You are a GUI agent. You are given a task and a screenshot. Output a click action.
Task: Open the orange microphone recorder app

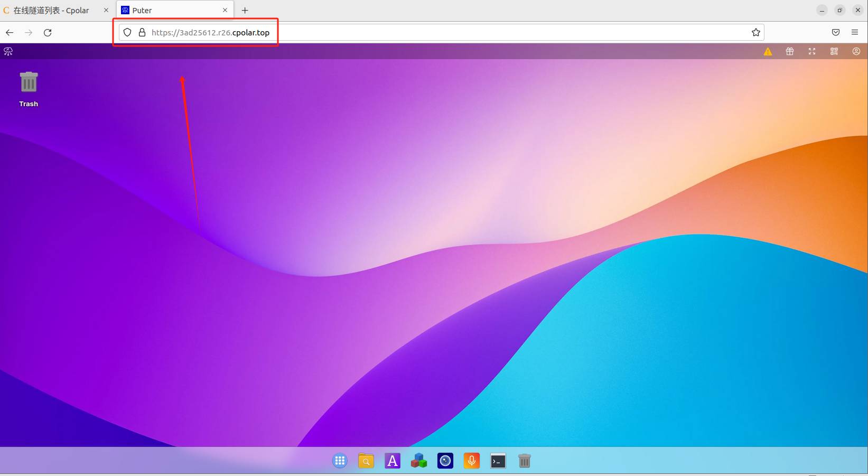tap(472, 461)
